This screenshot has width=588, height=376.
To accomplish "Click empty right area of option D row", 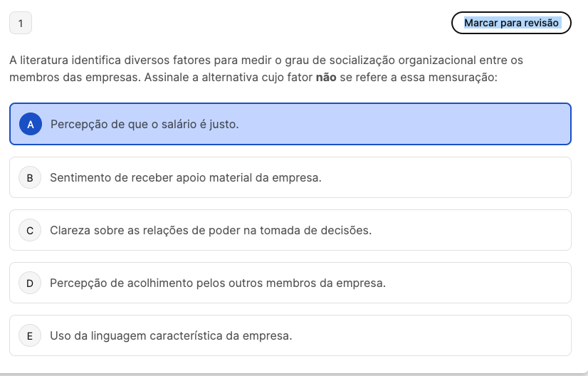I will pos(478,283).
